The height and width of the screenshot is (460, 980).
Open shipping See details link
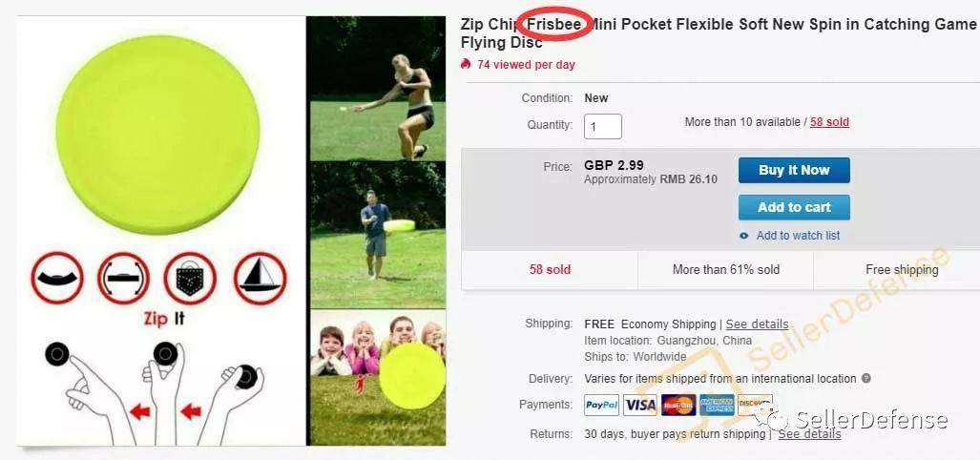tap(757, 324)
